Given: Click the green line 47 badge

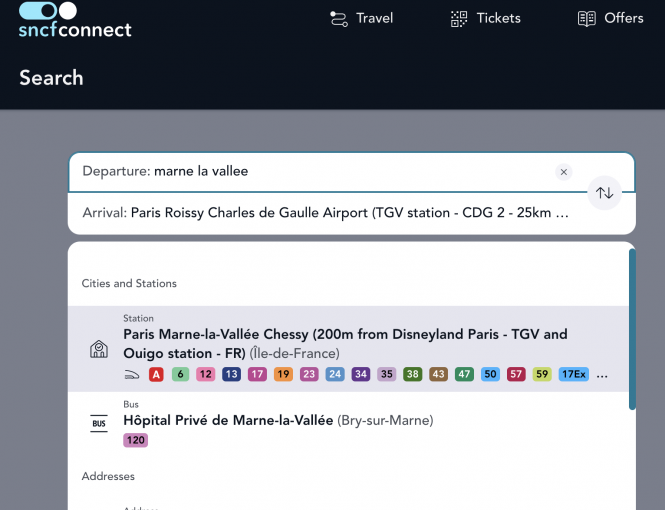Looking at the screenshot, I should coord(464,374).
